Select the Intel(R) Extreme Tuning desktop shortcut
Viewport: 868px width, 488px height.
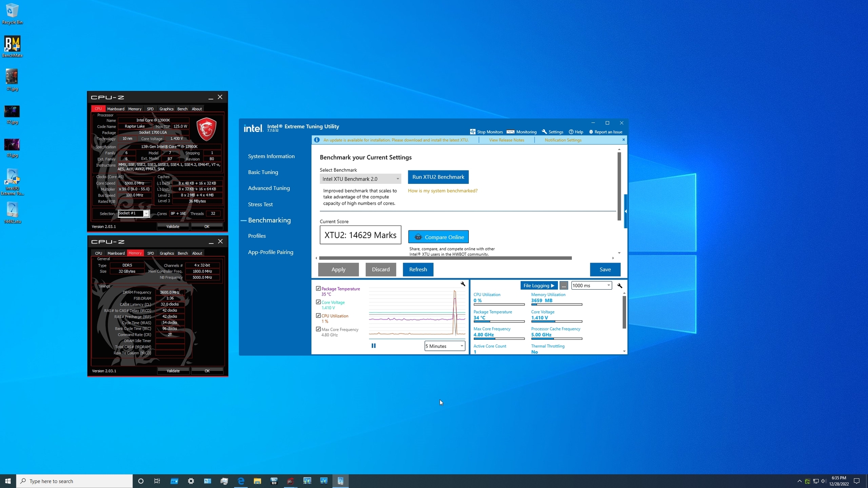click(12, 182)
